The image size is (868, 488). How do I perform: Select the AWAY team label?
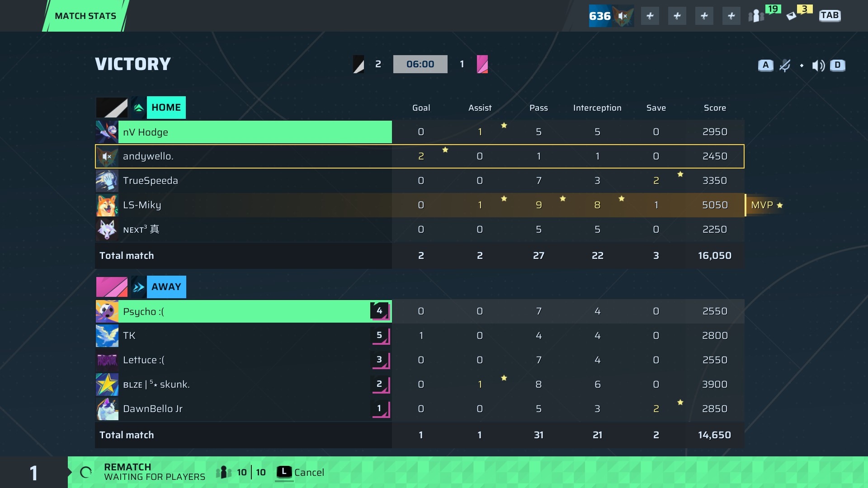point(166,287)
